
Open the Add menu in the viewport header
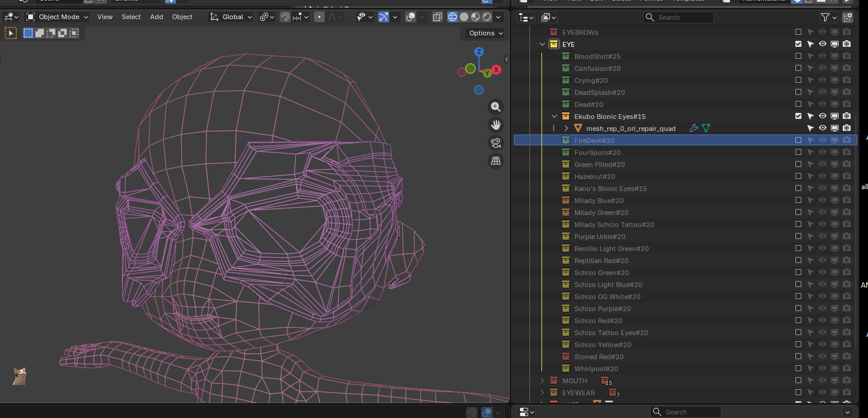157,17
